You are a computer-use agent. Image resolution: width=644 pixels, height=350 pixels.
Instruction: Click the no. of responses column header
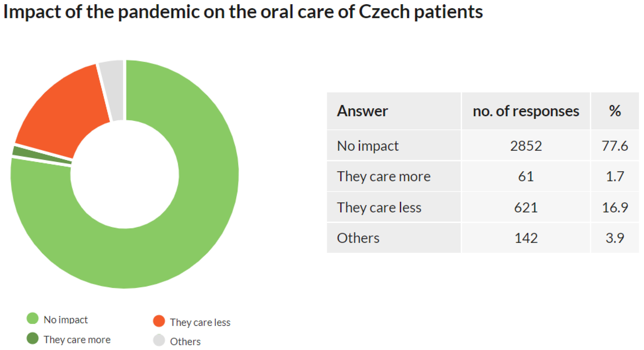[526, 111]
